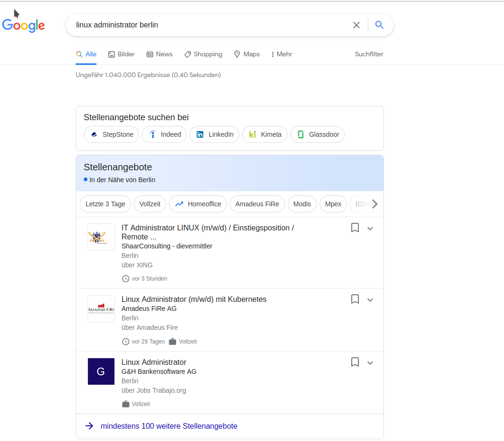Image resolution: width=504 pixels, height=441 pixels.
Task: Open Linux Administrator mit Kubernetes title
Action: coord(194,299)
